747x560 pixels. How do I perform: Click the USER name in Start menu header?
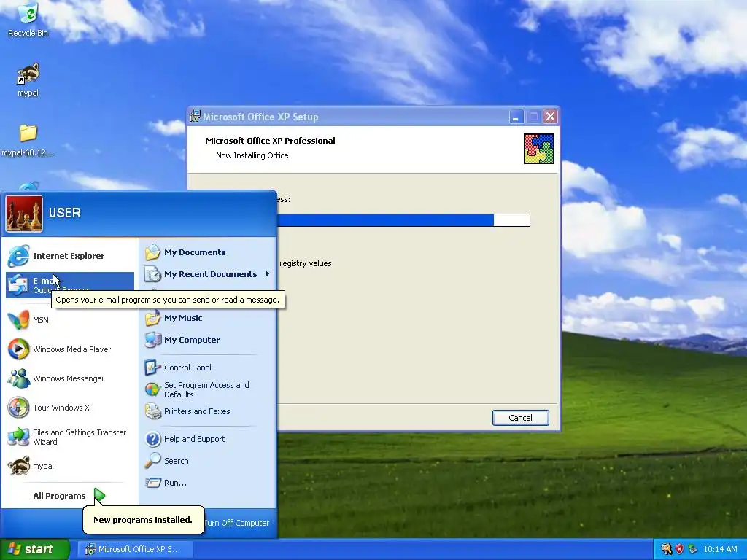65,213
